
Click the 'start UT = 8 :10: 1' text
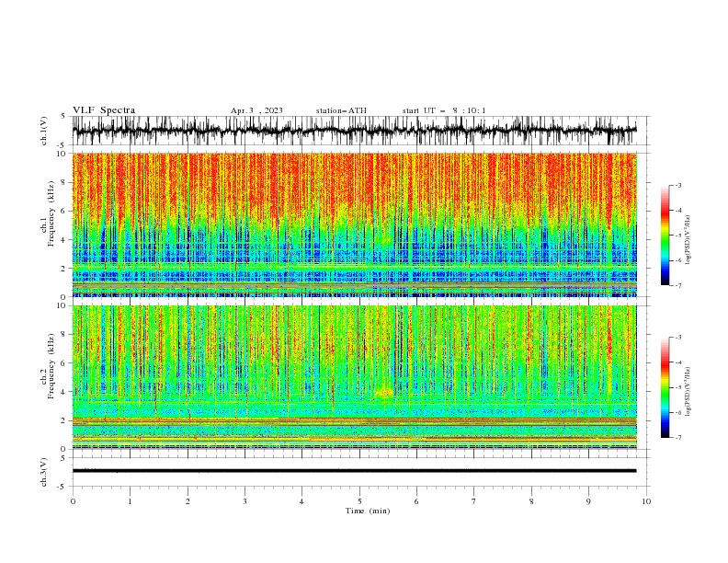point(444,110)
